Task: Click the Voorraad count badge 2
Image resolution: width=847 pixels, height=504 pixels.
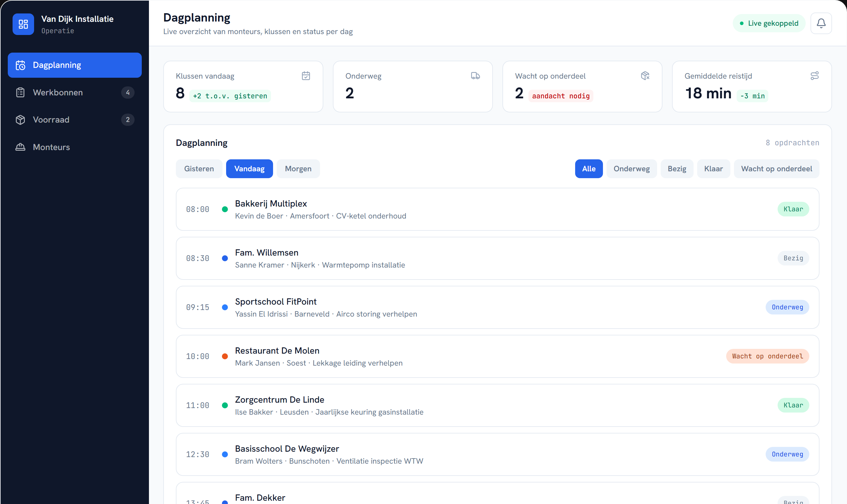Action: tap(128, 120)
